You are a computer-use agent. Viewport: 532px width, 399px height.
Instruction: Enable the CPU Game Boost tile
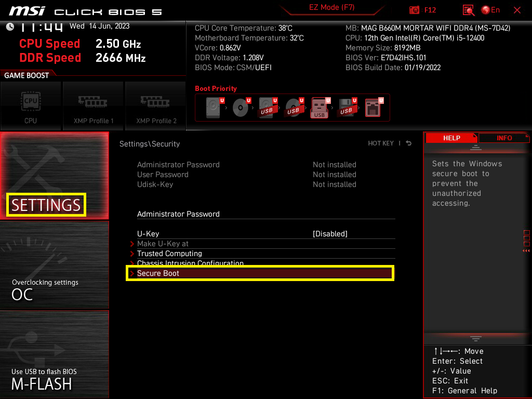click(31, 106)
